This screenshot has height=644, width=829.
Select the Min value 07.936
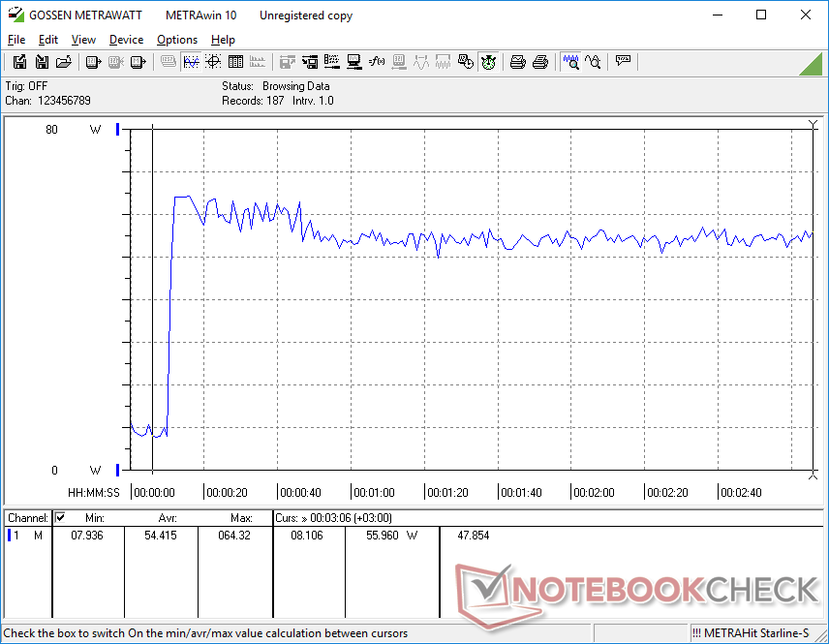click(87, 536)
